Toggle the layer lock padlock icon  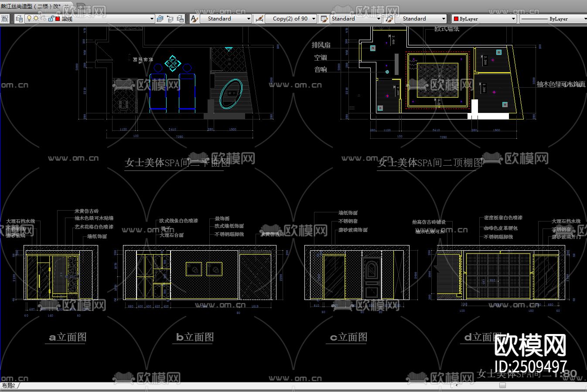click(x=51, y=19)
